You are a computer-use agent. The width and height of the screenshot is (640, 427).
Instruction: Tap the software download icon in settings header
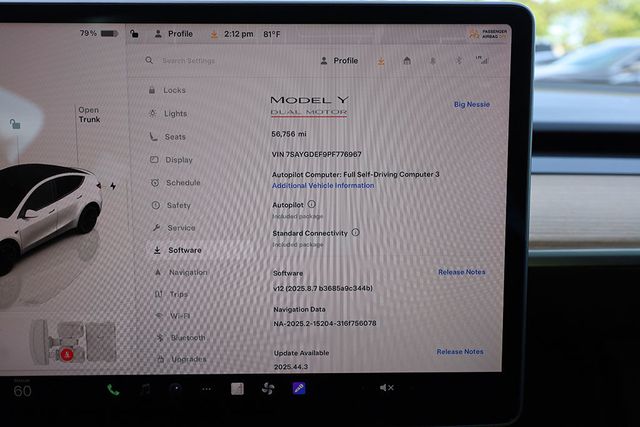(x=381, y=61)
